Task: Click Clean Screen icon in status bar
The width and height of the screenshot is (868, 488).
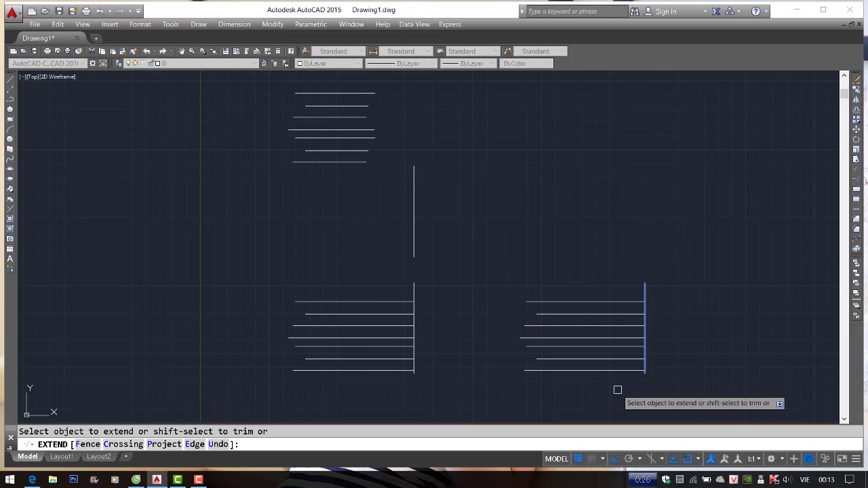Action: (x=842, y=459)
